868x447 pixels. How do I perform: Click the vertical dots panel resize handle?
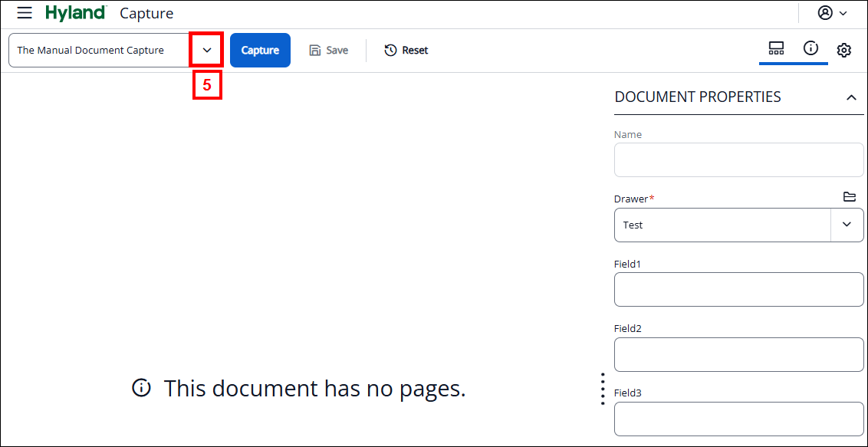point(603,389)
